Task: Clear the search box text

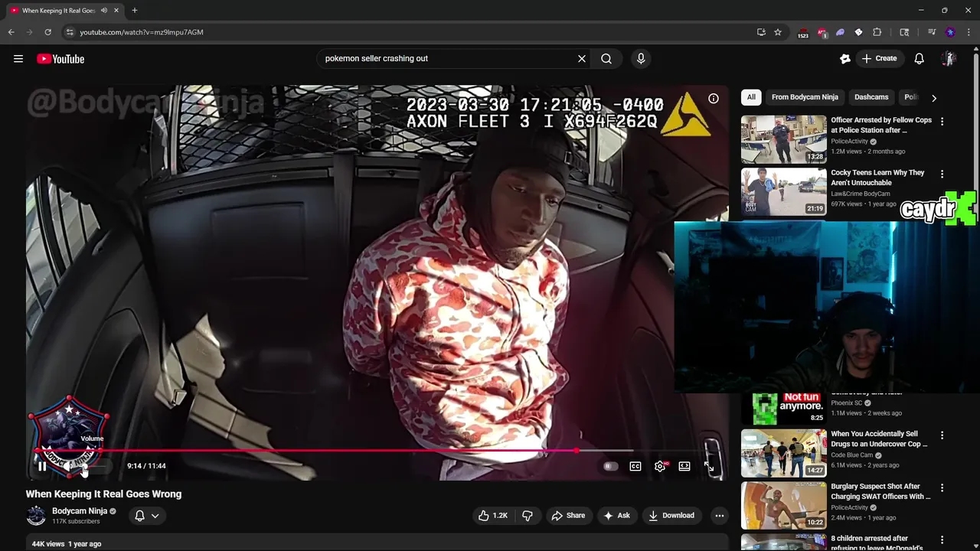Action: coord(582,58)
